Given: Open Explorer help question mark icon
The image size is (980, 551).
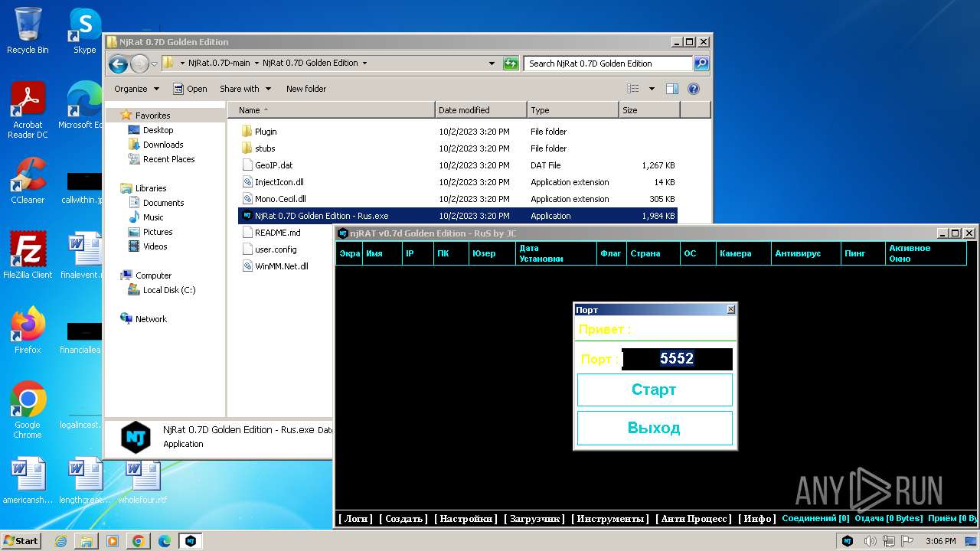Looking at the screenshot, I should pos(694,89).
